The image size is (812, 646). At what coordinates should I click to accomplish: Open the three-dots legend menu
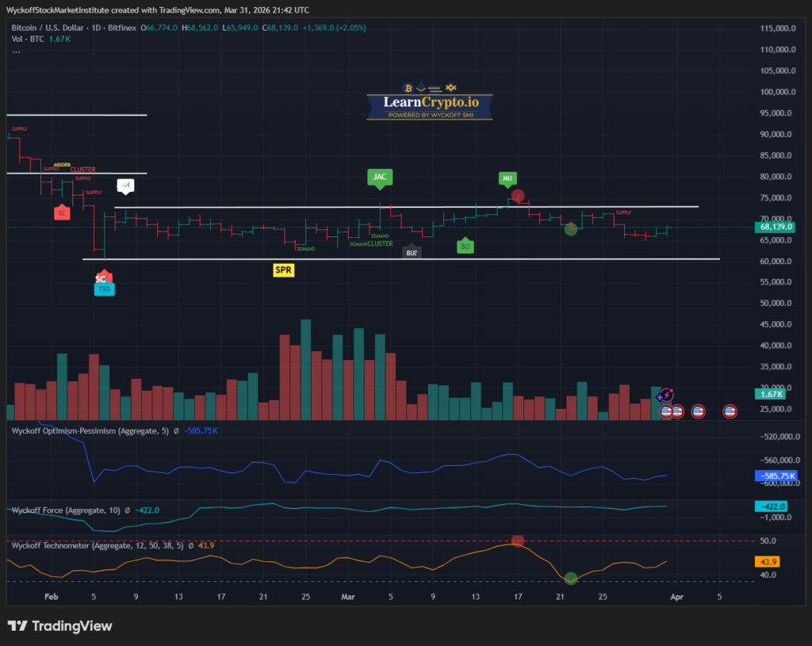pyautogui.click(x=16, y=52)
